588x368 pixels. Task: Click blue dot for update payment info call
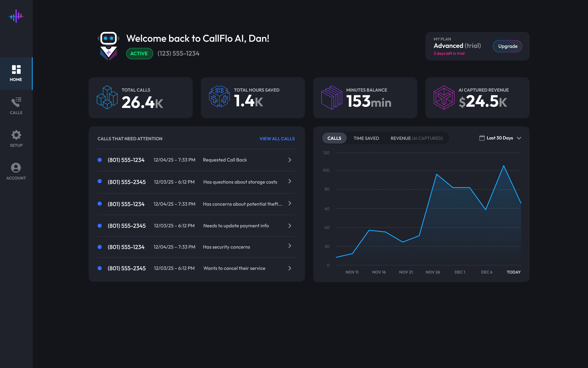(x=100, y=226)
